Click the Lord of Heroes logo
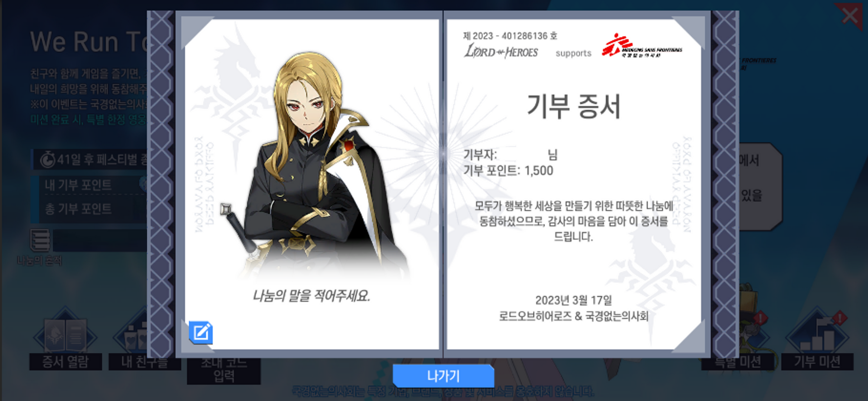This screenshot has height=401, width=868. [501, 51]
